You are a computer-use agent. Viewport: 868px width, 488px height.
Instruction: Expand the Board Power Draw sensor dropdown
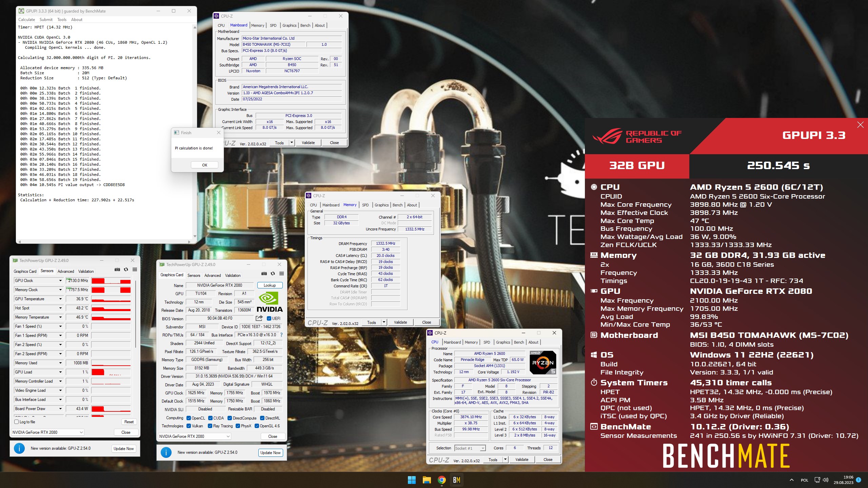pyautogui.click(x=60, y=409)
